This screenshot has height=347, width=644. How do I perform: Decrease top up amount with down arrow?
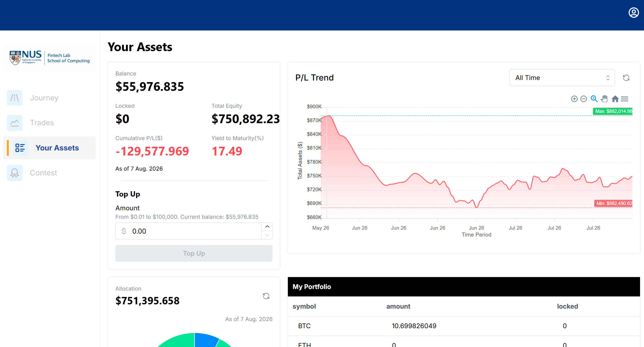point(267,235)
